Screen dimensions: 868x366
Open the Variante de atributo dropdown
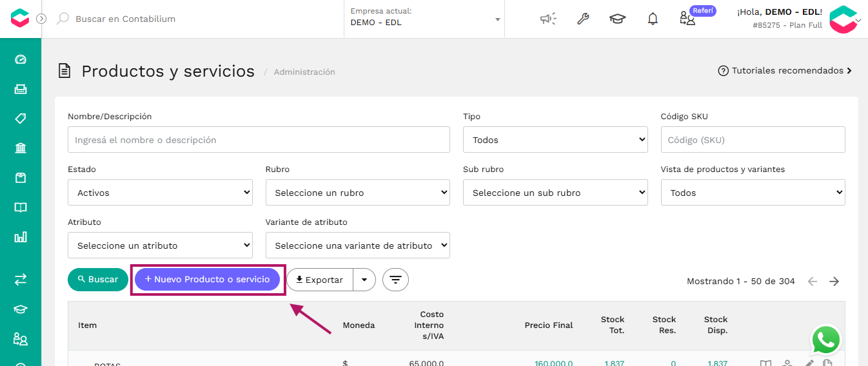tap(357, 246)
